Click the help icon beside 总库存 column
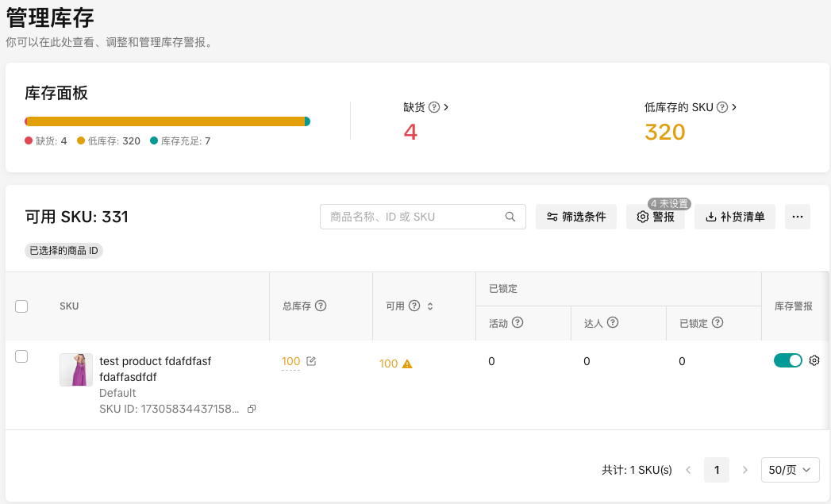Viewport: 831px width, 504px height. [321, 306]
